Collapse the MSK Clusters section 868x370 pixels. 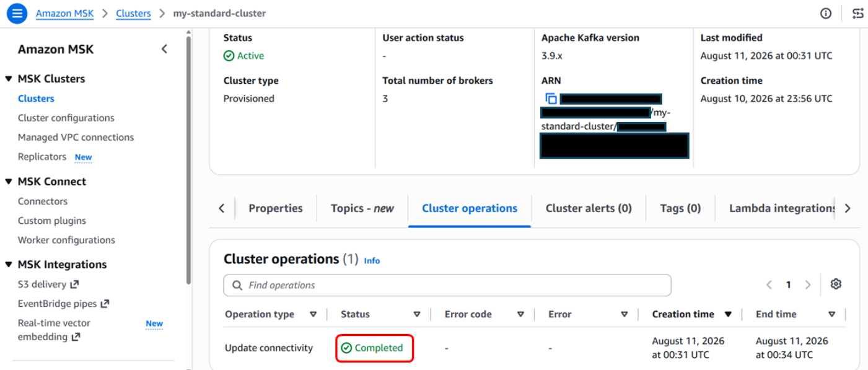[9, 79]
